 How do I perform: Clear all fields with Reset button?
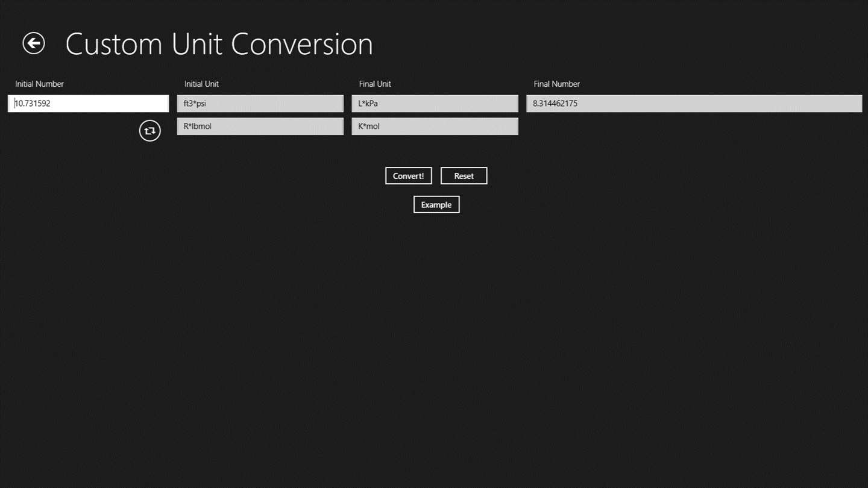464,176
